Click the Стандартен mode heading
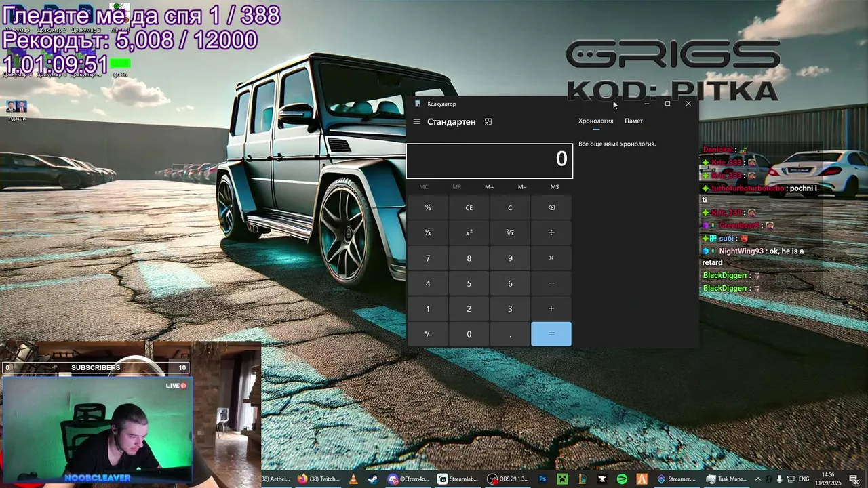This screenshot has width=868, height=488. tap(451, 122)
